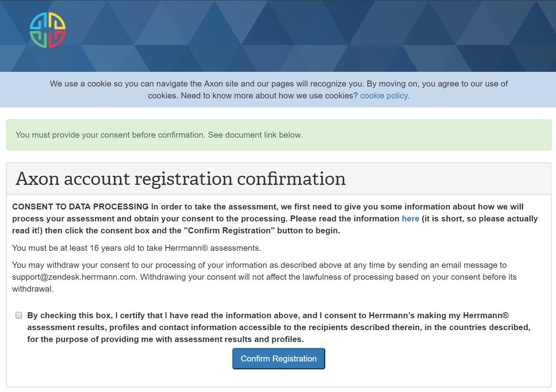Tick the data processing consent checkbox
This screenshot has height=392, width=556.
point(19,315)
